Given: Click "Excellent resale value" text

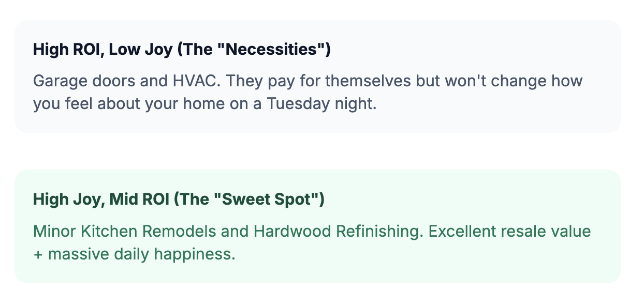Looking at the screenshot, I should click(x=509, y=231).
